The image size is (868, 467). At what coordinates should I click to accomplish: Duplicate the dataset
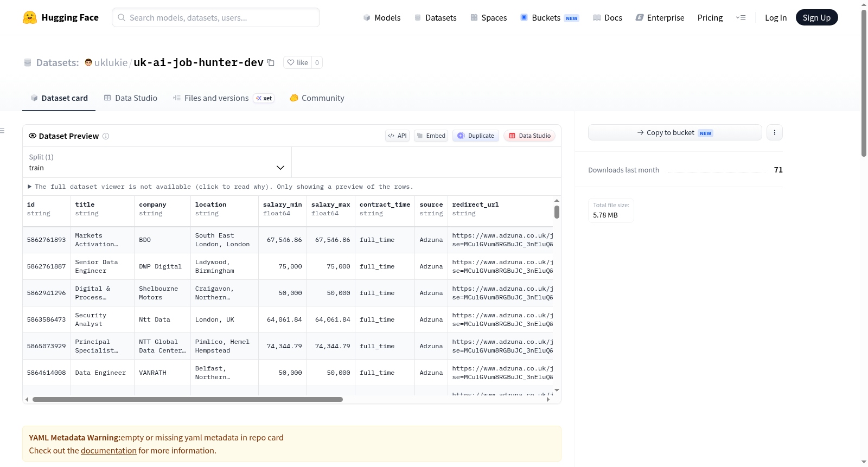476,136
